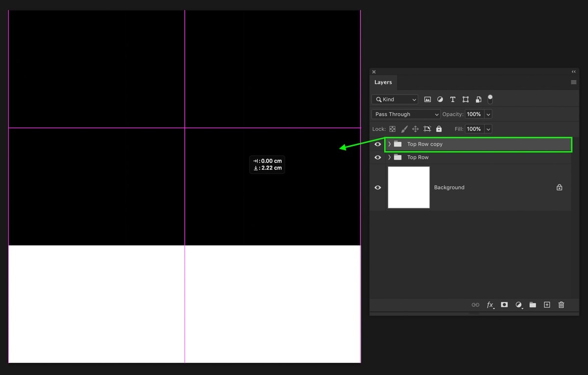Viewport: 588px width, 375px height.
Task: Toggle layer filtering on or off switch
Action: tap(490, 99)
